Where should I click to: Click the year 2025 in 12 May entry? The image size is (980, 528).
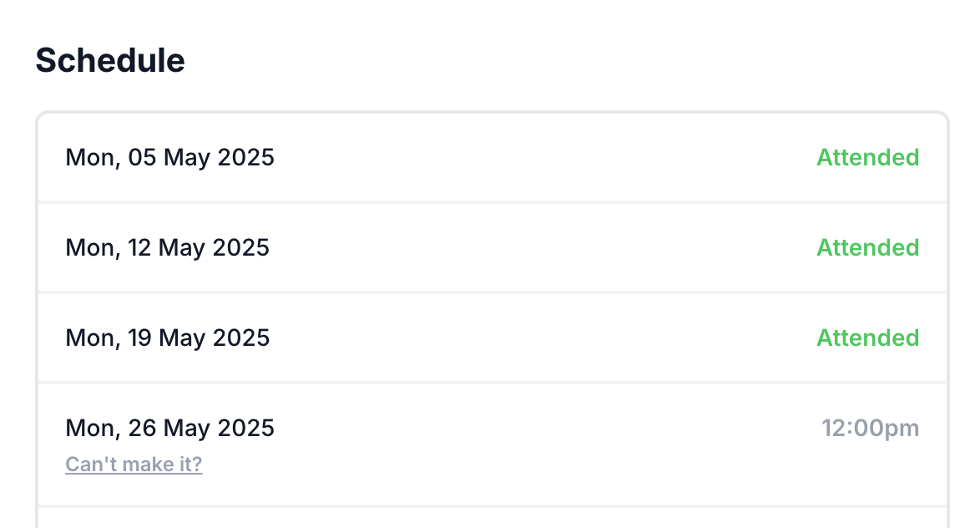[240, 247]
